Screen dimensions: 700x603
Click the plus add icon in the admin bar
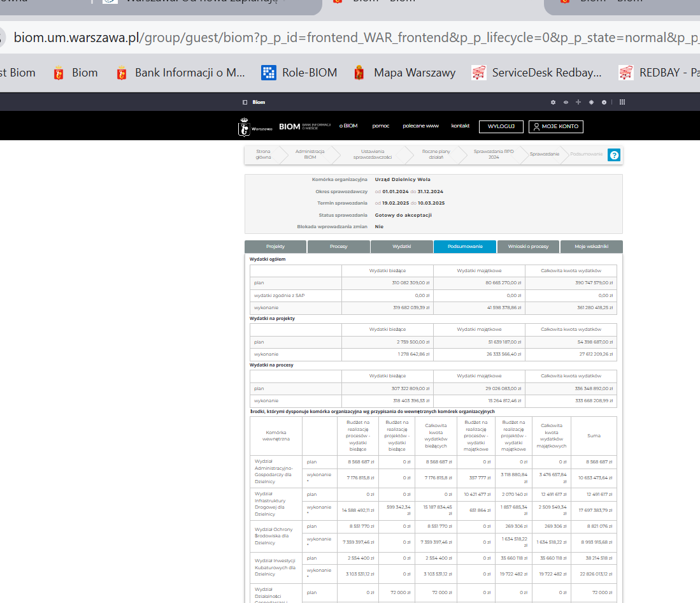click(578, 102)
